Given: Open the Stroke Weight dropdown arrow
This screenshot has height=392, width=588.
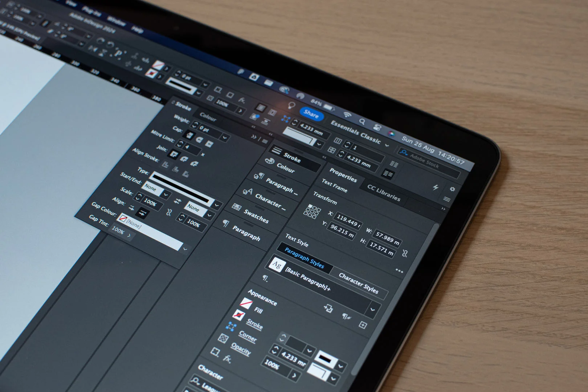Looking at the screenshot, I should [x=225, y=138].
